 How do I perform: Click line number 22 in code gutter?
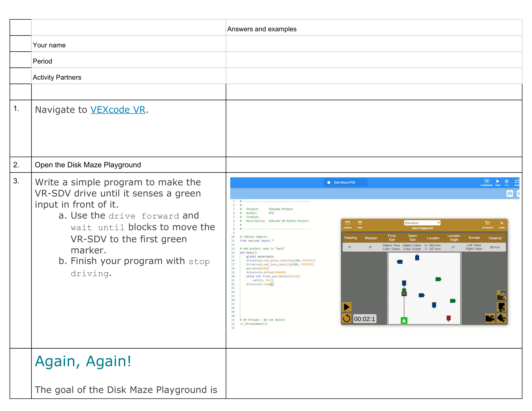(233, 284)
